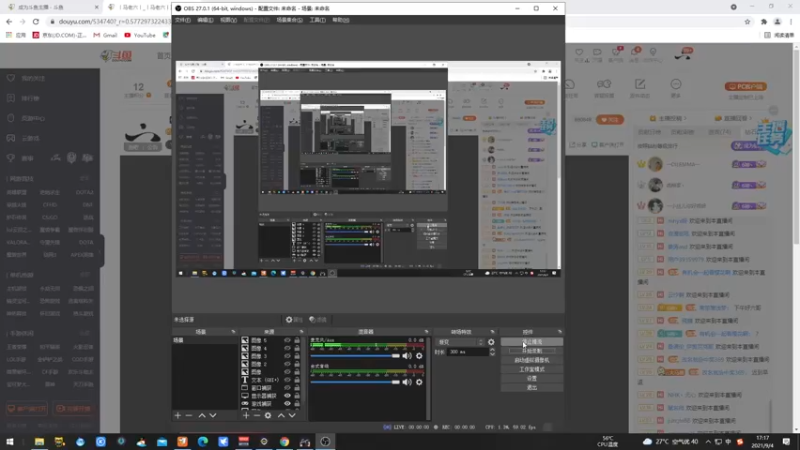Open desktop audio settings gear
The width and height of the screenshot is (800, 450).
[x=419, y=382]
